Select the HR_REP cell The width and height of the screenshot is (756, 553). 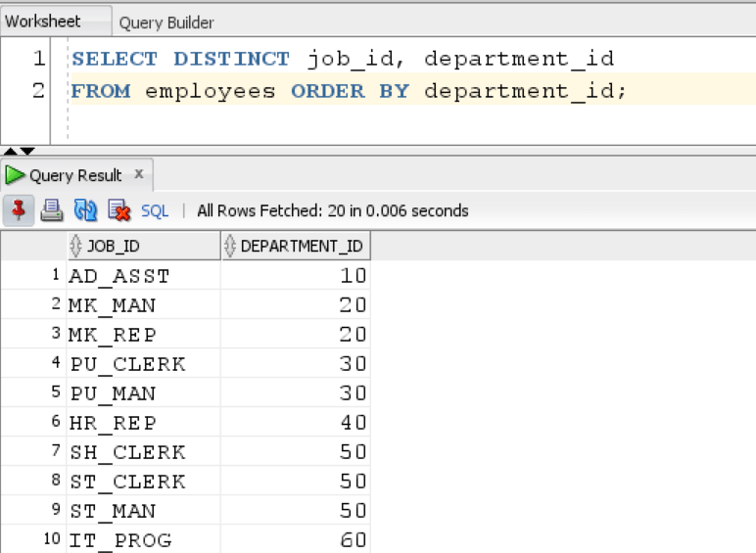[144, 423]
